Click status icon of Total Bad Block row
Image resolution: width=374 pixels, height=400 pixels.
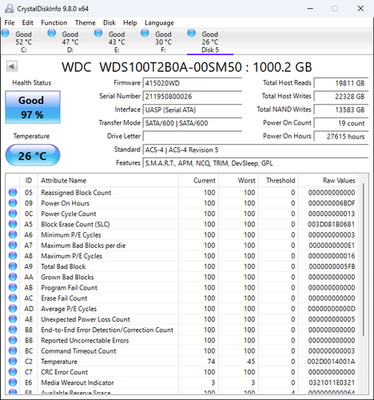click(13, 266)
